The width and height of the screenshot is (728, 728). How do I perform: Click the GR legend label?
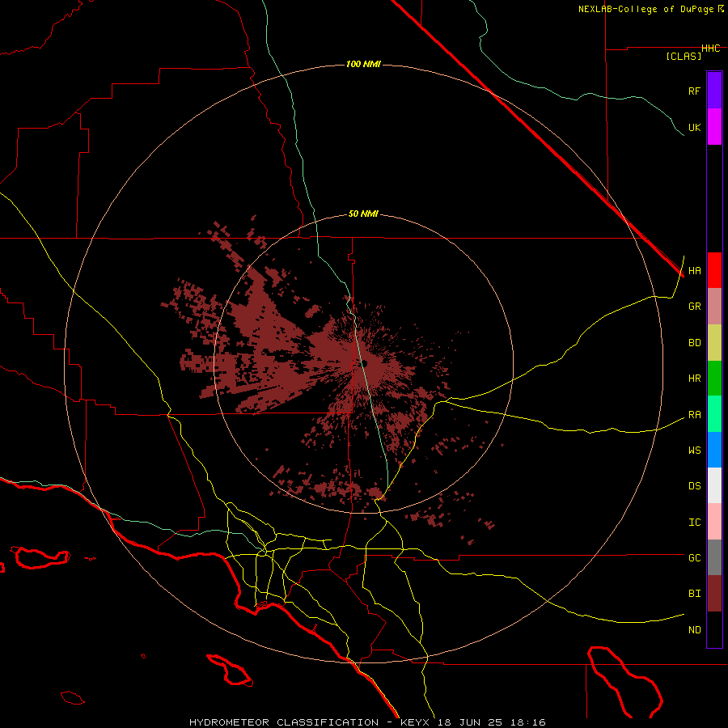694,307
